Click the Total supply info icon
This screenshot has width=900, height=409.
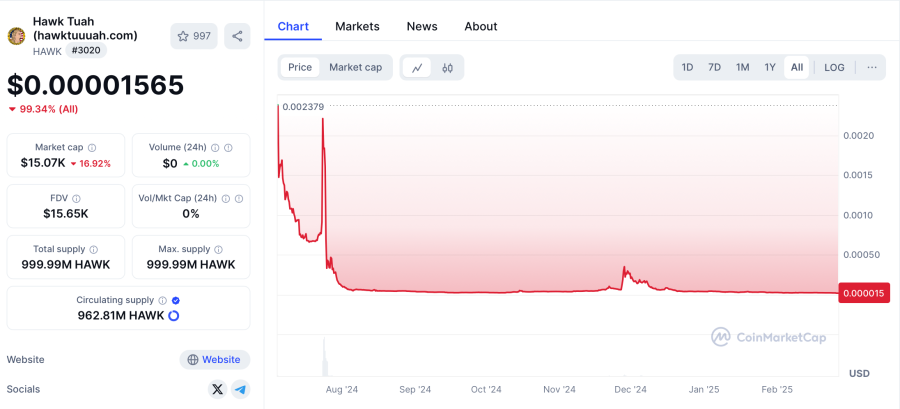pyautogui.click(x=94, y=250)
